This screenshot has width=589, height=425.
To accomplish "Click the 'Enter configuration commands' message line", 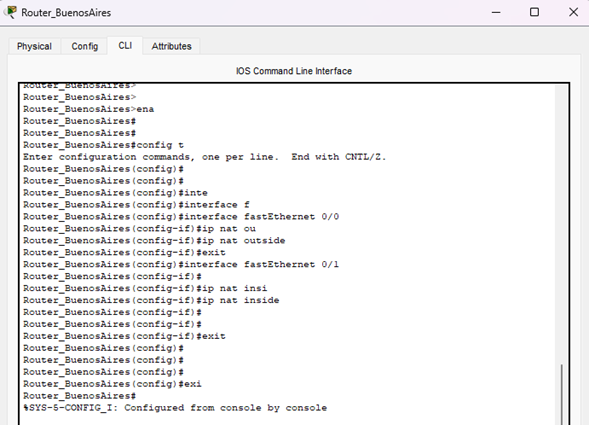I will pyautogui.click(x=205, y=157).
